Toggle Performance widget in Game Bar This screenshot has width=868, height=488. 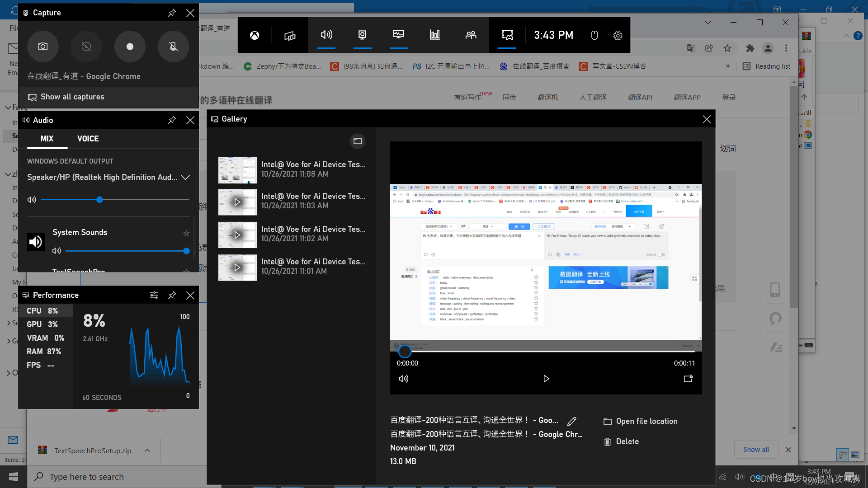[x=398, y=35]
